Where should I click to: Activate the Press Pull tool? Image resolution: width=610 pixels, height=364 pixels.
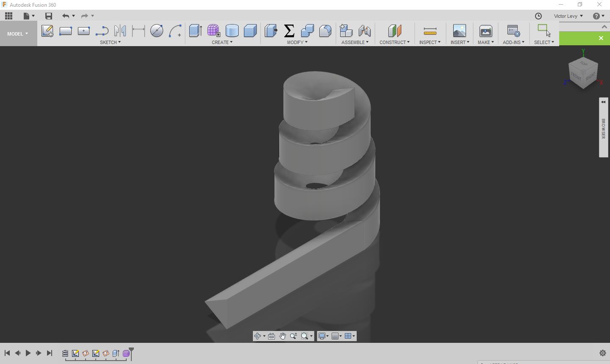[x=271, y=30]
